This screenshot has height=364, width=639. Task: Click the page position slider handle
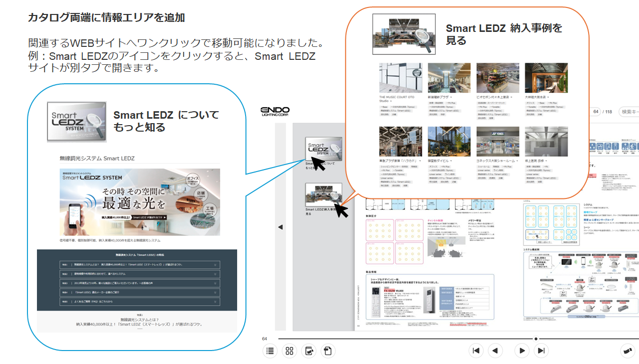[x=536, y=339]
